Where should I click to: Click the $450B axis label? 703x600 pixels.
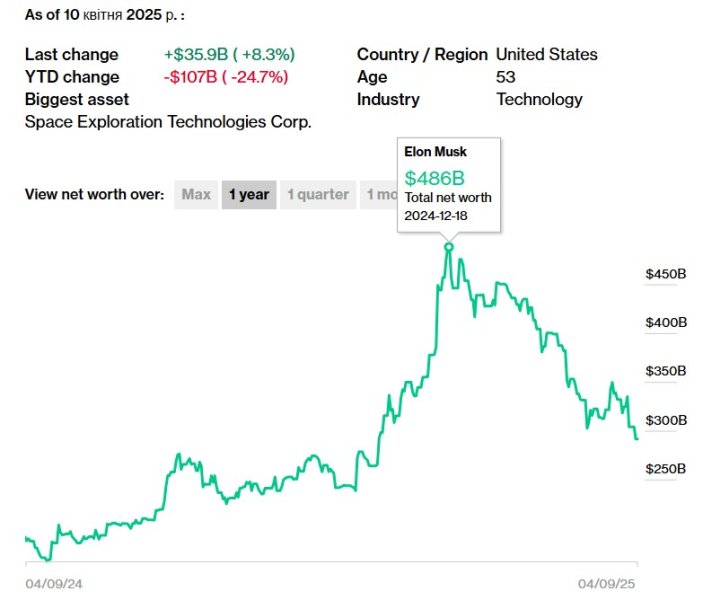point(667,274)
